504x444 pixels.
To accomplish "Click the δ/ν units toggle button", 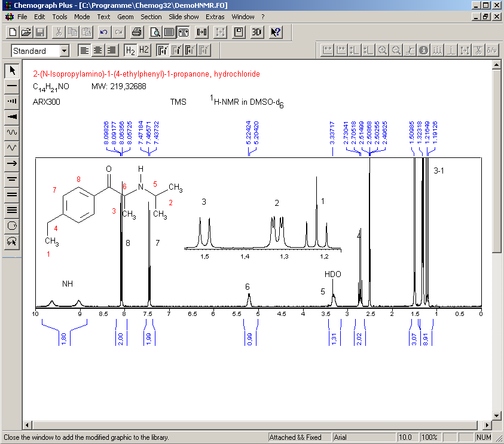I will point(492,50).
